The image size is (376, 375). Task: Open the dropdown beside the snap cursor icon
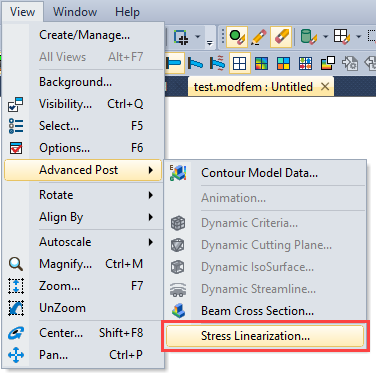197,36
